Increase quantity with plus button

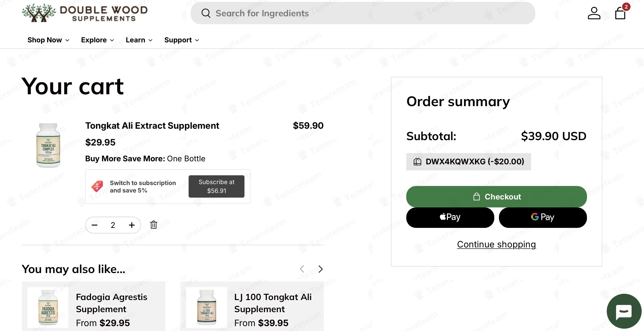coord(132,225)
